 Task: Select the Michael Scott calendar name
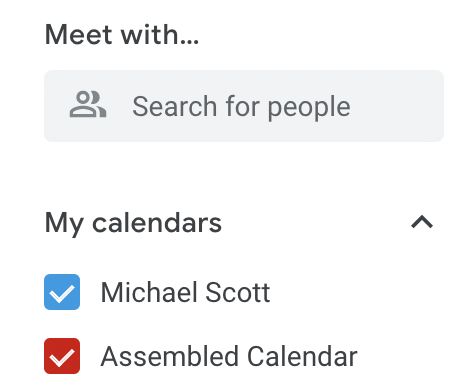click(185, 292)
